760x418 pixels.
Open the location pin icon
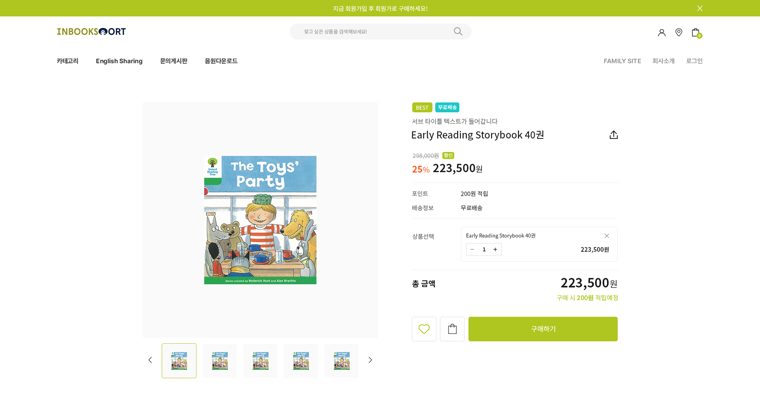click(679, 32)
